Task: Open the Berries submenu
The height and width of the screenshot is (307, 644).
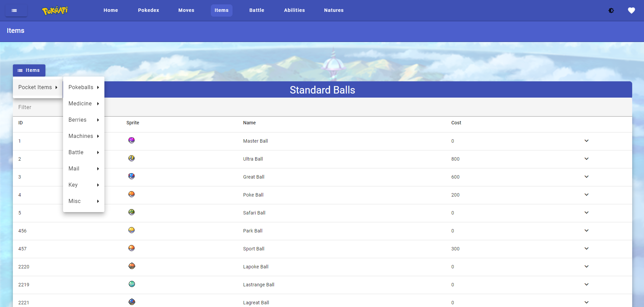Action: [84, 120]
